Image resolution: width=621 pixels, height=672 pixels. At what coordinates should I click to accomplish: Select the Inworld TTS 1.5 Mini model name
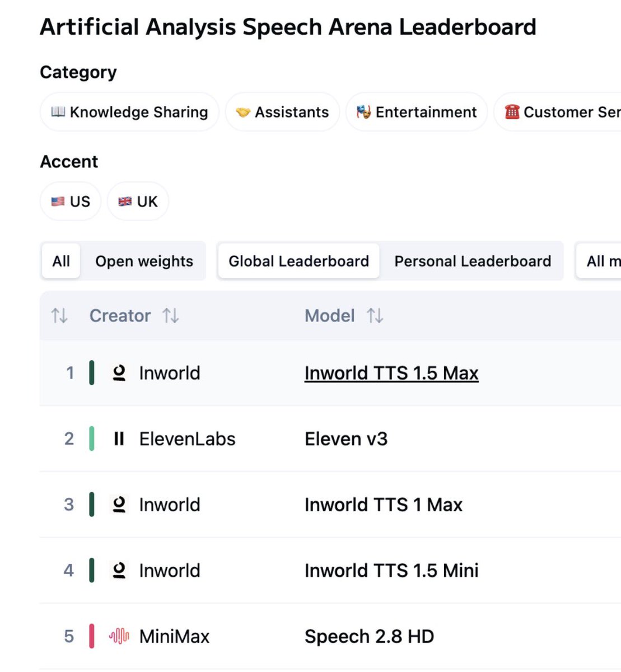tap(391, 571)
